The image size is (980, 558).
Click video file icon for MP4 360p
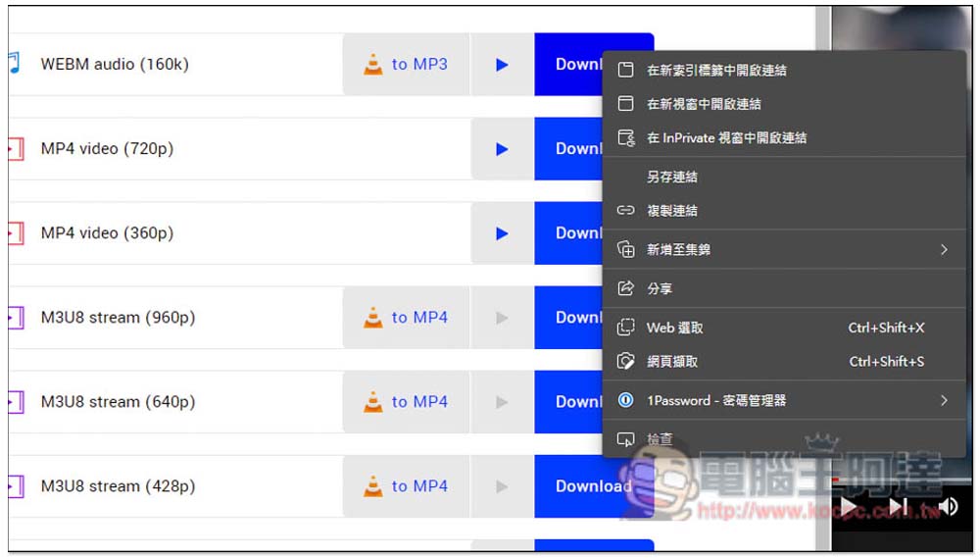[x=17, y=233]
